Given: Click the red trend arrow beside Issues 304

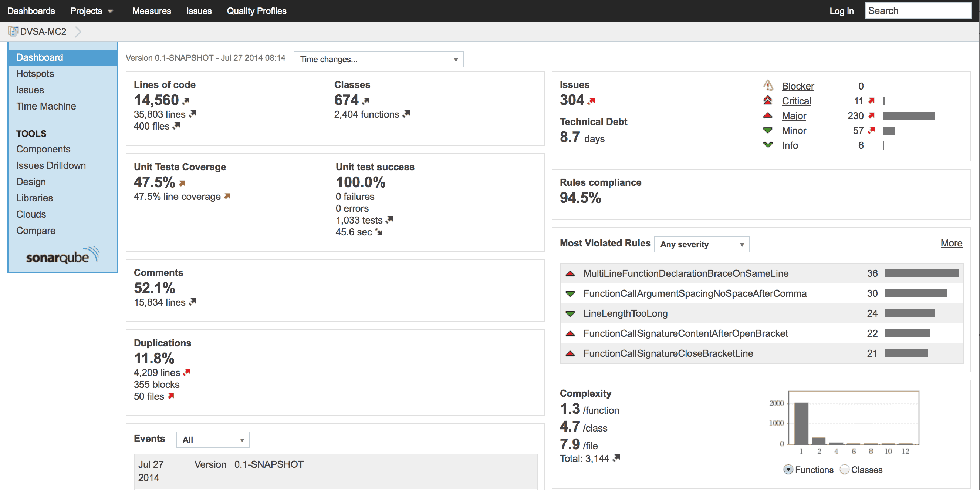Looking at the screenshot, I should (591, 101).
